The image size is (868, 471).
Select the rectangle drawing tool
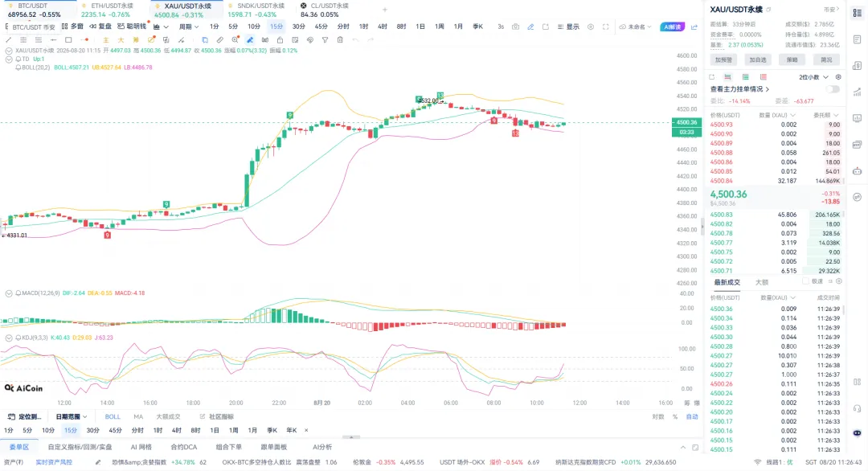(x=68, y=40)
